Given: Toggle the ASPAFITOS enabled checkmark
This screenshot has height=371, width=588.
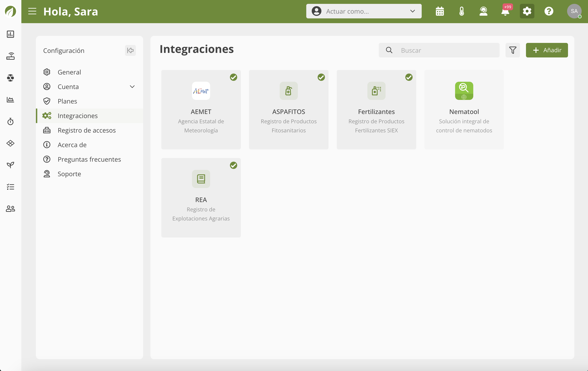Looking at the screenshot, I should (x=321, y=77).
